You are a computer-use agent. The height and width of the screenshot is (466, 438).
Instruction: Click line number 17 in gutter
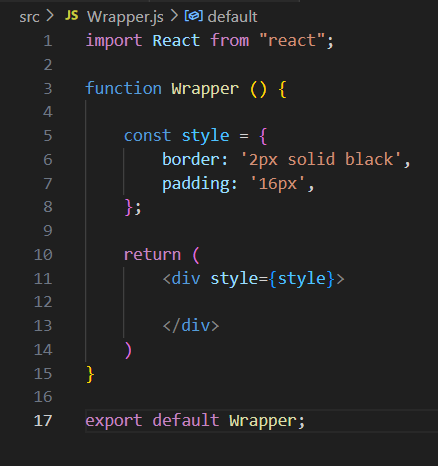(x=43, y=421)
